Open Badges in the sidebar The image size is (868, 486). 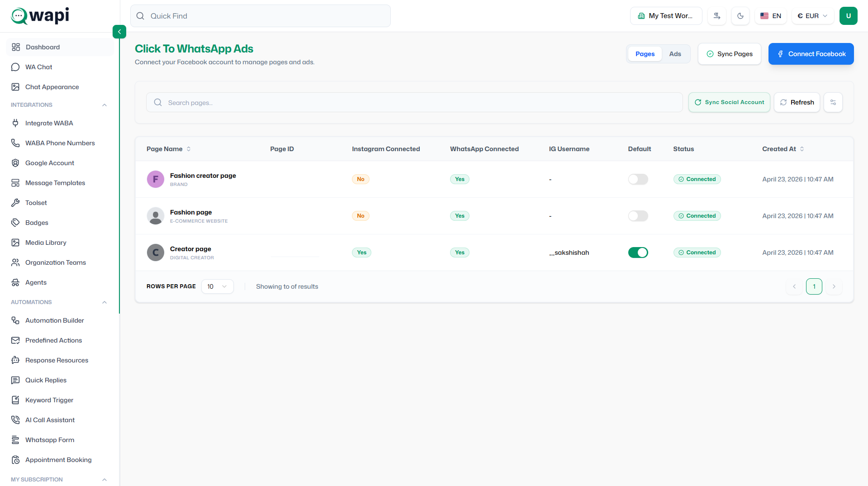tap(60, 223)
